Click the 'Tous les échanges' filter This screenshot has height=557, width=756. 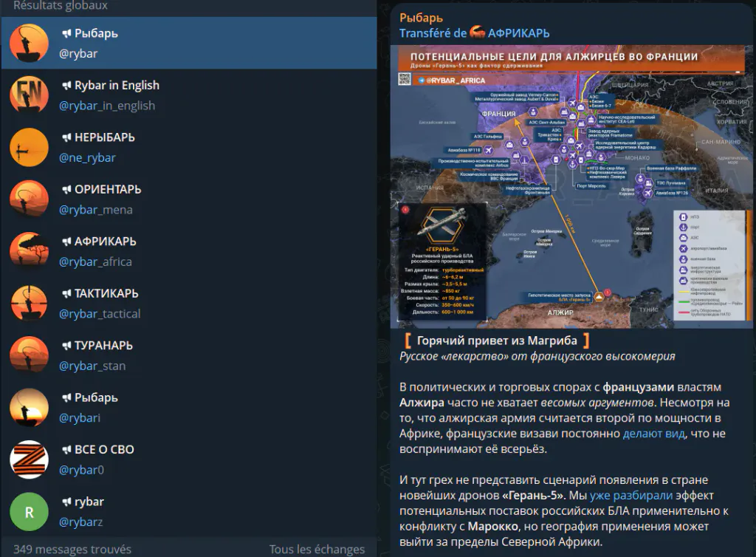[x=317, y=550]
